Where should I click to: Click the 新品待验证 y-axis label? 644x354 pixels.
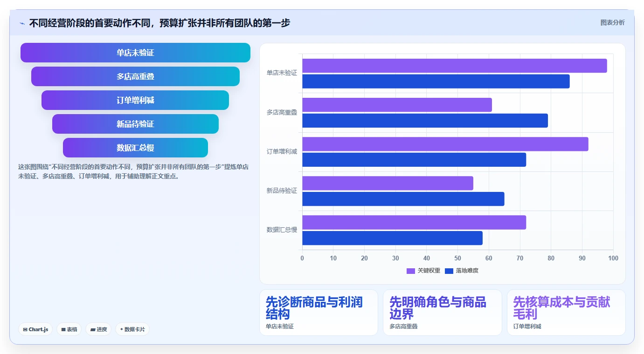(x=282, y=191)
